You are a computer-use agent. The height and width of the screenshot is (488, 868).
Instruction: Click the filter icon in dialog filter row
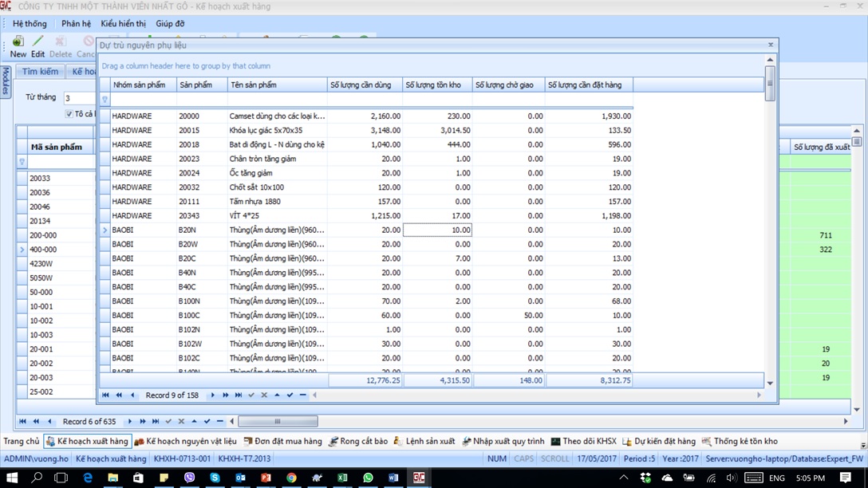click(x=105, y=100)
